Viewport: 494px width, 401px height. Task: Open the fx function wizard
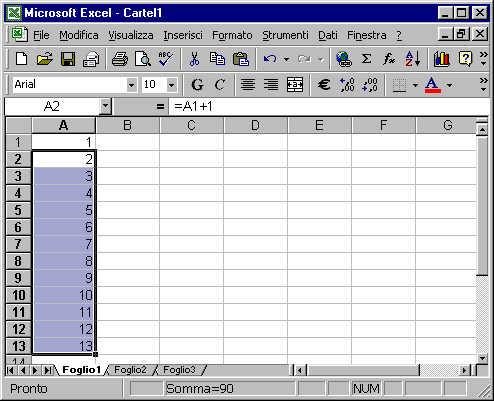389,59
